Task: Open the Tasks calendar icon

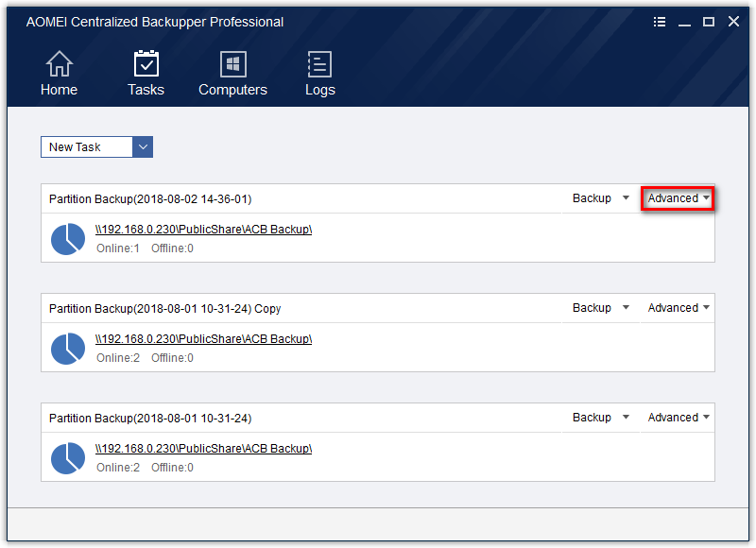Action: click(146, 63)
